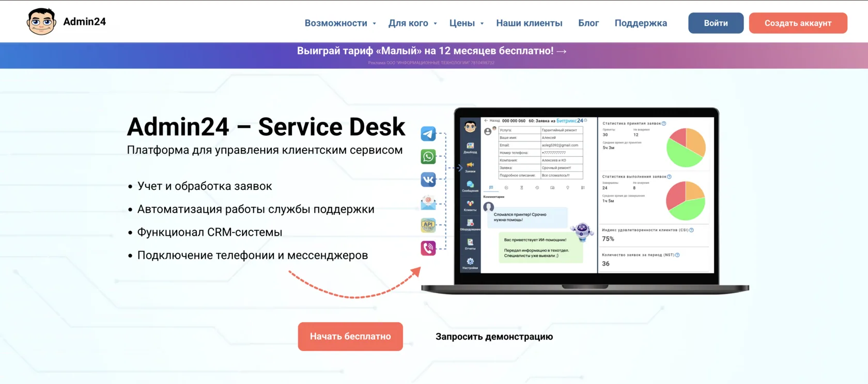Open Заявки in laptop sidebar
Viewport: 868px width, 384px height.
(x=470, y=167)
